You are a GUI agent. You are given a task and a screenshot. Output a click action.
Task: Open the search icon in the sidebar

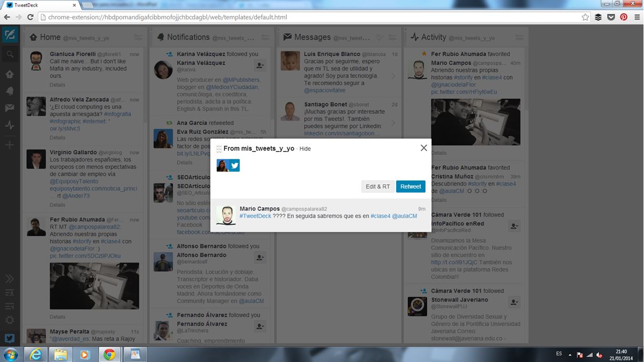pyautogui.click(x=9, y=54)
